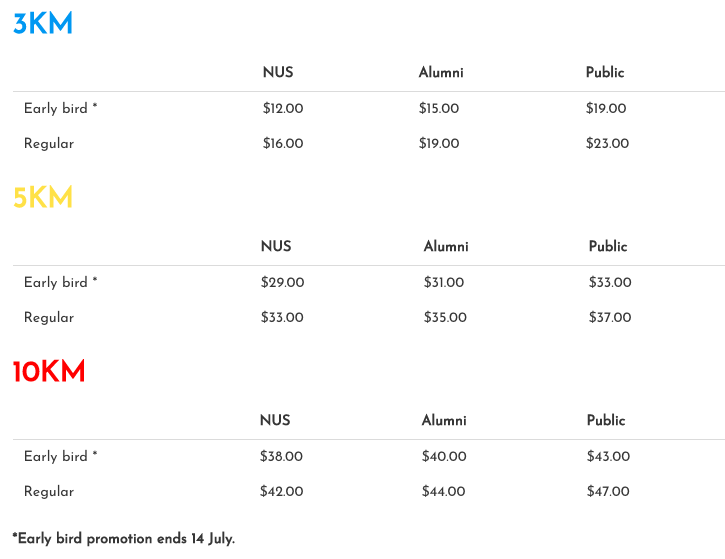The height and width of the screenshot is (559, 725).
Task: Click the blue 3KM heading
Action: click(x=43, y=24)
